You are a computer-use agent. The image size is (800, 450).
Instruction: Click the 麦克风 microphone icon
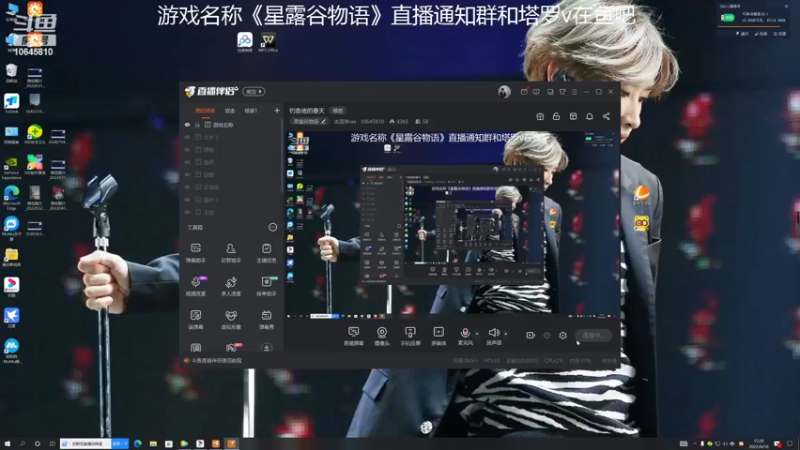tap(465, 333)
